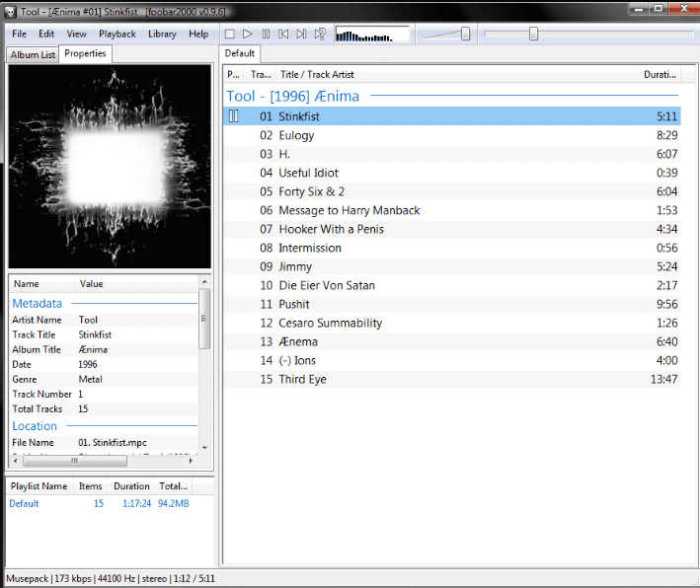
Task: Select track 06 Message to Harry Manback
Action: pyautogui.click(x=452, y=210)
